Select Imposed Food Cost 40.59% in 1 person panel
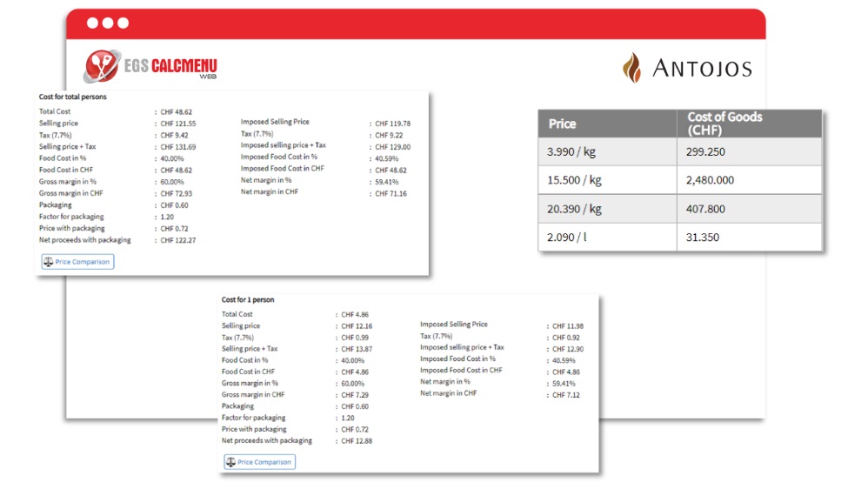 click(564, 360)
